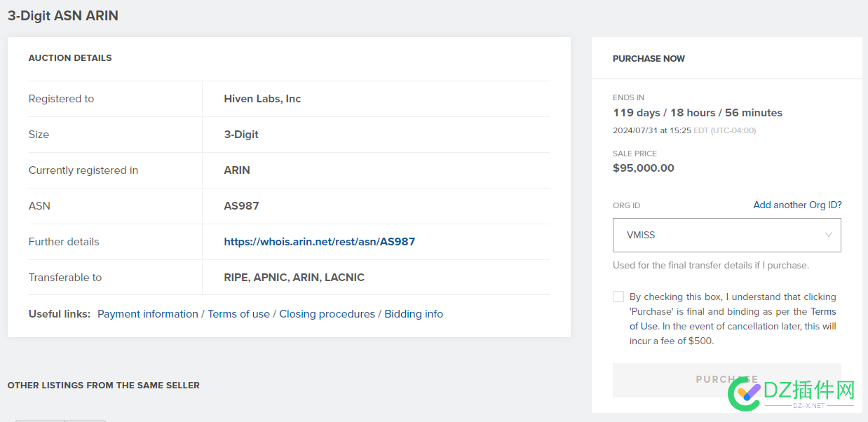The width and height of the screenshot is (868, 422).
Task: Click the Further details label
Action: pyautogui.click(x=64, y=241)
